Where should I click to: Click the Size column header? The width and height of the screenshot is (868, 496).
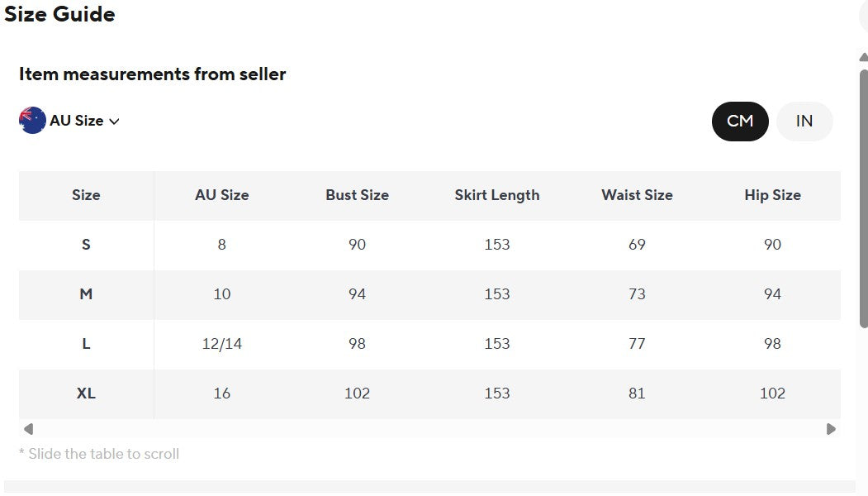tap(86, 195)
